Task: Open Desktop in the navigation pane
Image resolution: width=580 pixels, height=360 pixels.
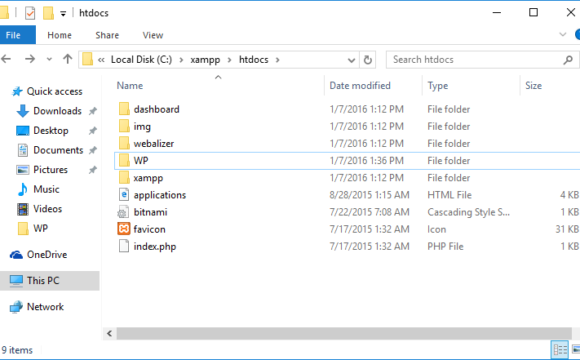Action: pyautogui.click(x=43, y=131)
